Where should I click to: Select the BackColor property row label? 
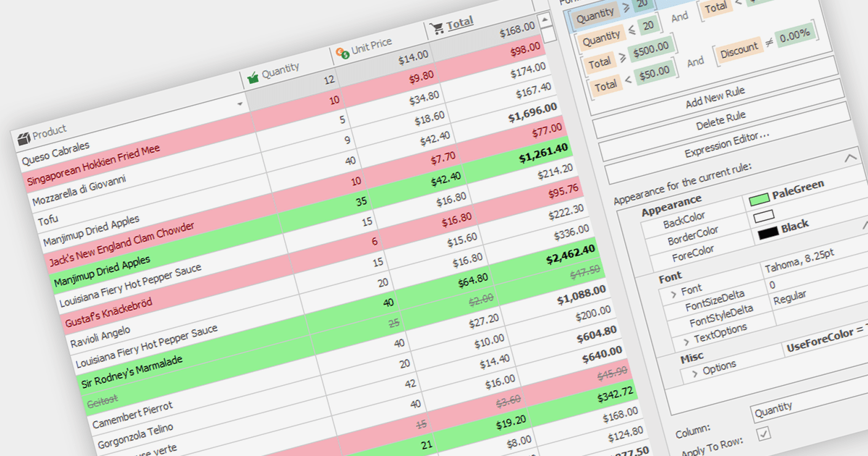click(x=684, y=220)
